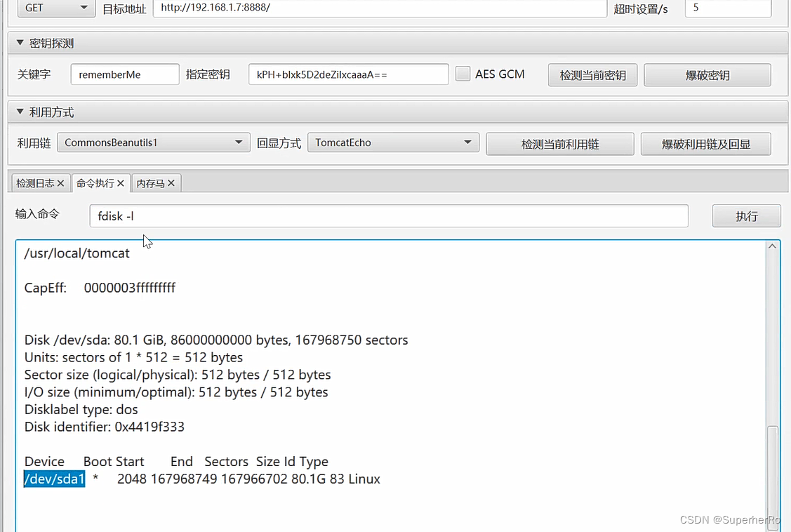Open the GET request method dropdown
The image size is (791, 532).
[x=56, y=8]
